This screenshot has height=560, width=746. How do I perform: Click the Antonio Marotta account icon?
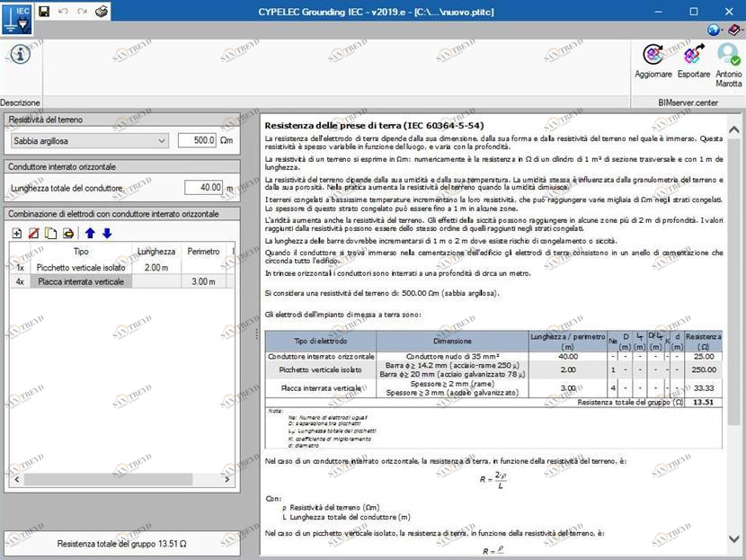coord(728,56)
